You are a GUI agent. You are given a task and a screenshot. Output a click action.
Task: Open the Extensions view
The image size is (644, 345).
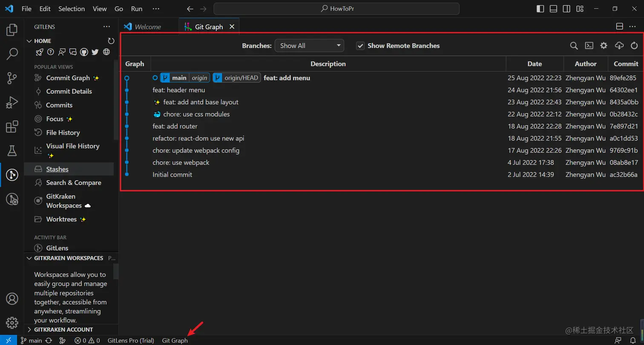(x=12, y=126)
